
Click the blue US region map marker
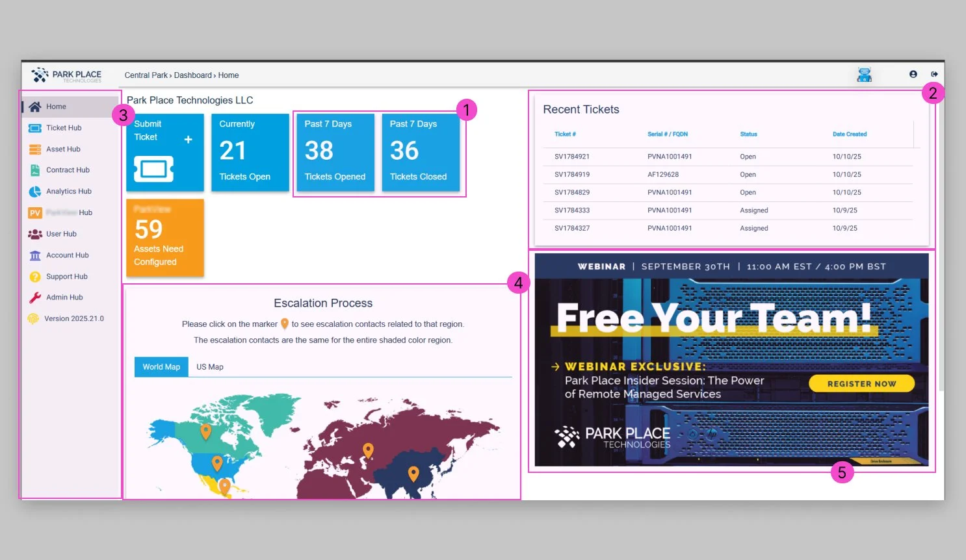pyautogui.click(x=217, y=463)
